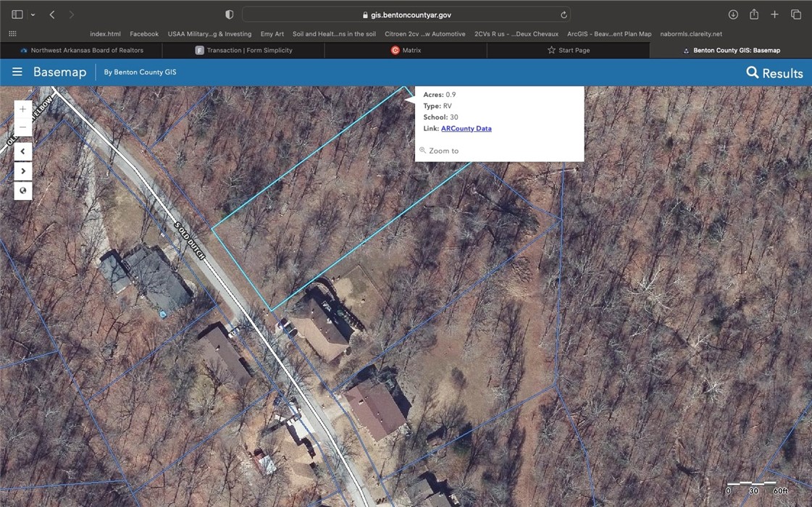Open the Facebook bookmark in favorites bar
Screen dimensions: 812x507
click(144, 34)
